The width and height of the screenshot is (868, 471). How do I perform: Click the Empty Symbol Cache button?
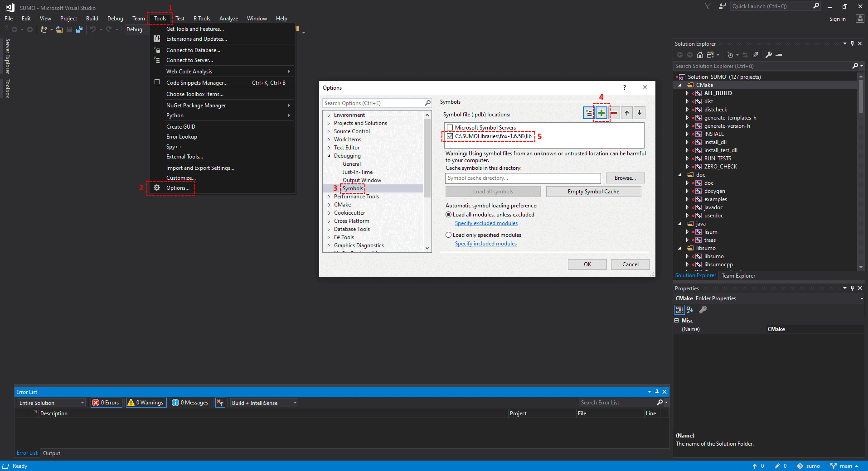pos(593,192)
